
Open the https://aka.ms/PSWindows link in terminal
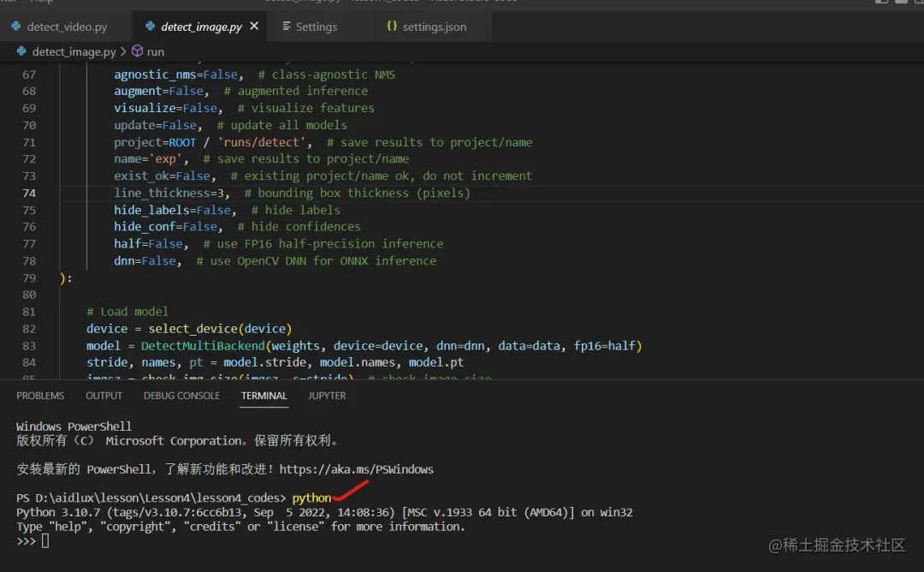356,469
